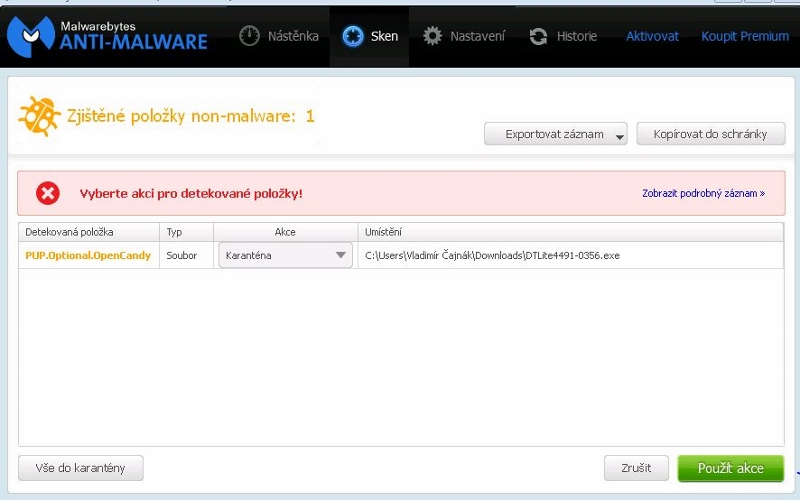Open the Historie tab

point(577,36)
